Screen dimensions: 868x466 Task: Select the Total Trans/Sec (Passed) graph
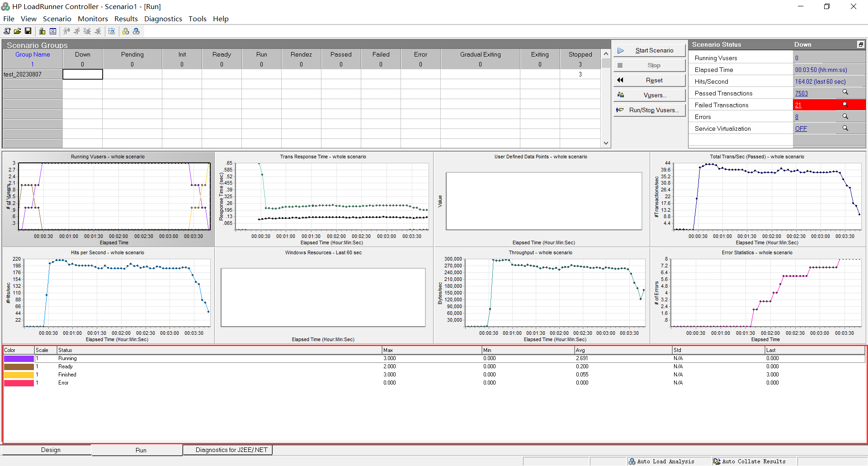coord(758,199)
